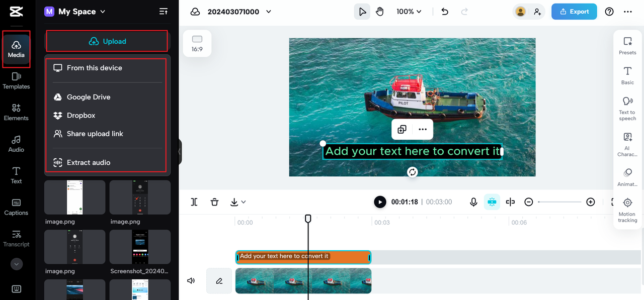Mute the video track speaker icon
644x300 pixels.
point(191,281)
